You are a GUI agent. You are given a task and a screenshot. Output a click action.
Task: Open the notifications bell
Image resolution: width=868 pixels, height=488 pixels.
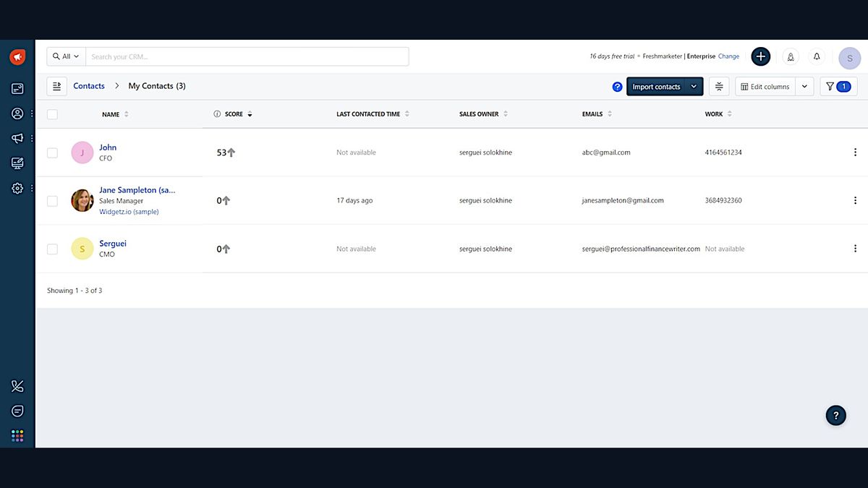pos(817,56)
